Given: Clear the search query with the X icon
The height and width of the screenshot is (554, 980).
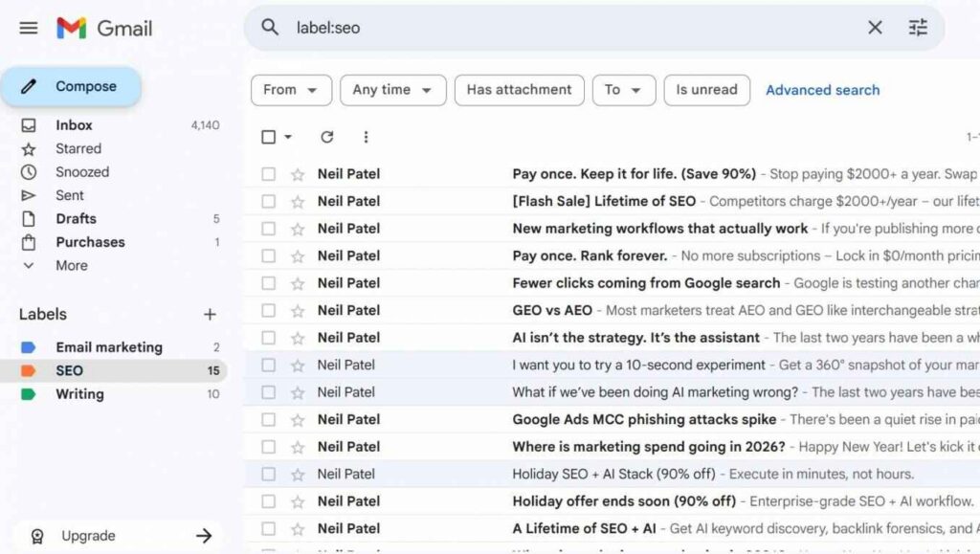Looking at the screenshot, I should pyautogui.click(x=875, y=28).
